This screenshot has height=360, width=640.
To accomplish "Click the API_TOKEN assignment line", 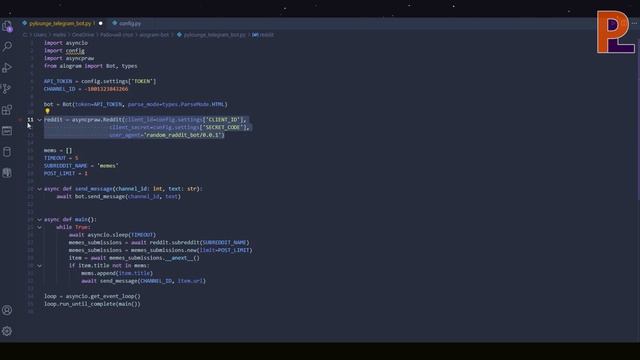I will click(100, 81).
